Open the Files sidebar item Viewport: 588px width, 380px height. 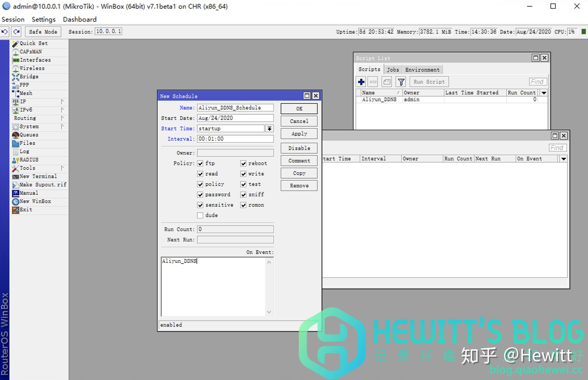click(40, 143)
